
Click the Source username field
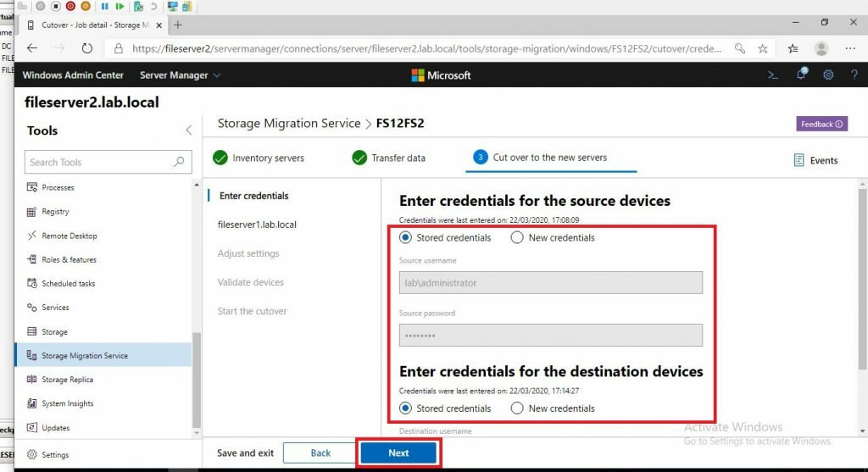pos(550,283)
